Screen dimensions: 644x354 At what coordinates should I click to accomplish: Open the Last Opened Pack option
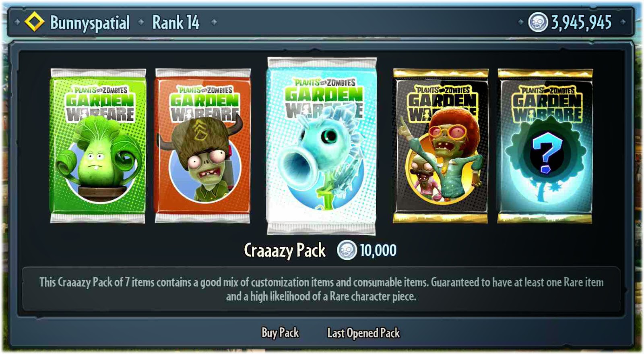tap(363, 333)
